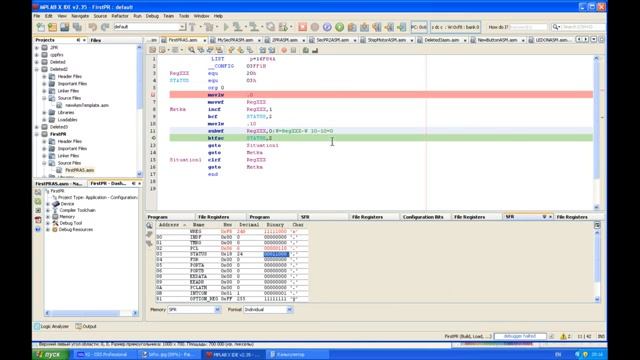Image resolution: width=640 pixels, height=360 pixels.
Task: Open the File menu
Action: pos(37,16)
